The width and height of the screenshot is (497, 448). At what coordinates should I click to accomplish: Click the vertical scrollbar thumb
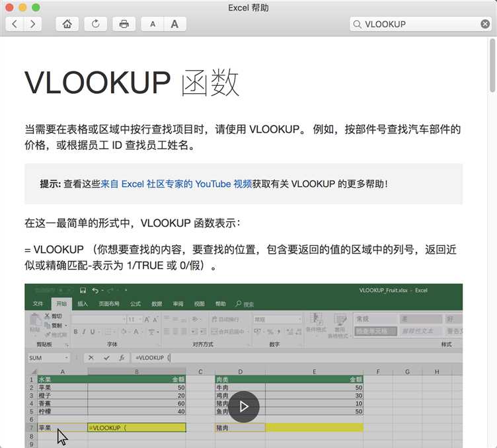click(x=492, y=65)
